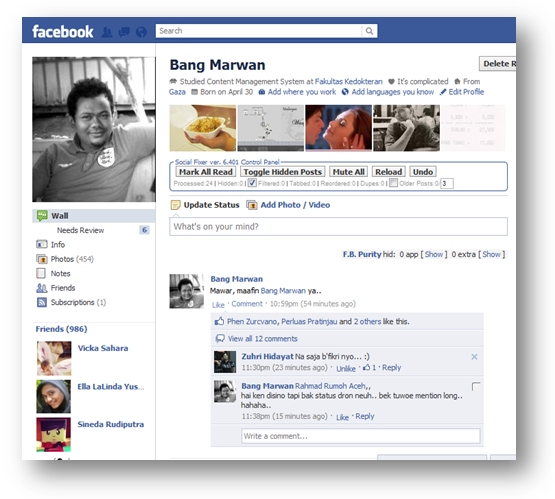Click the Photos icon in sidebar

[x=41, y=259]
